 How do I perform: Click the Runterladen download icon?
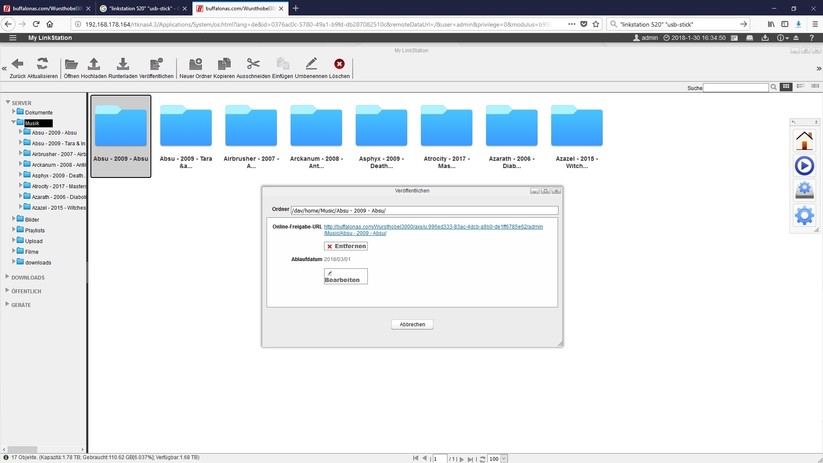tap(123, 64)
